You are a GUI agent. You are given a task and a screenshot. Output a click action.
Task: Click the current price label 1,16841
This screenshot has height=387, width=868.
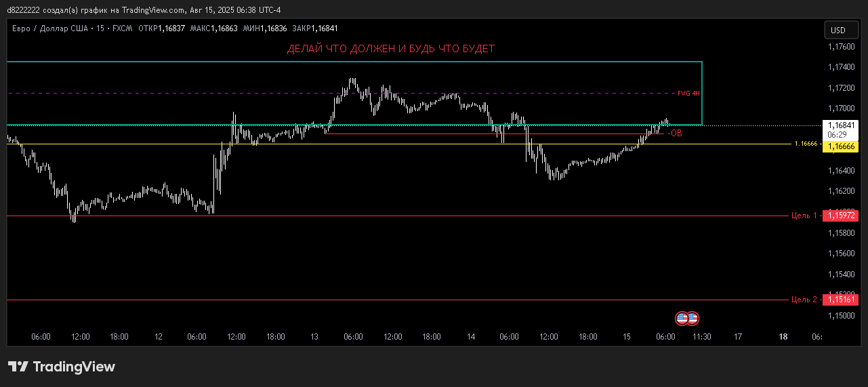840,125
